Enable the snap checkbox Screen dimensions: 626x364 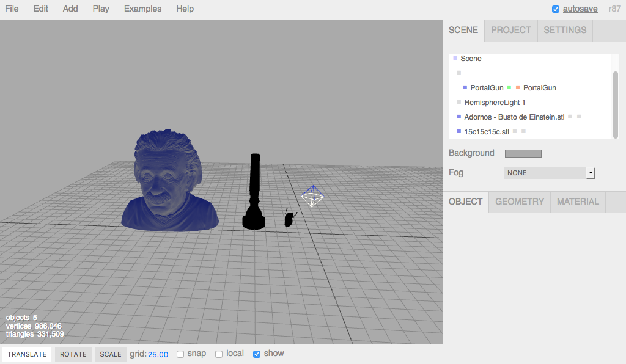coord(180,354)
